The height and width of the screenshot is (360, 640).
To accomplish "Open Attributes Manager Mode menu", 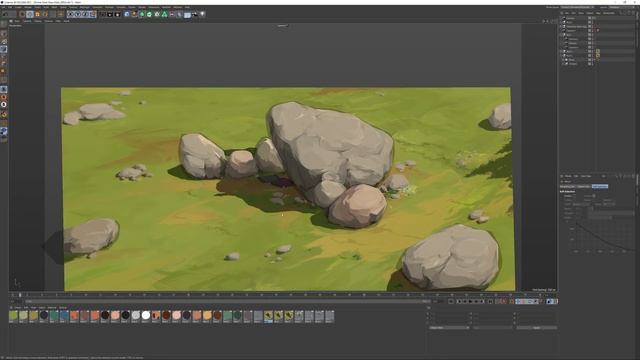I will pos(568,176).
